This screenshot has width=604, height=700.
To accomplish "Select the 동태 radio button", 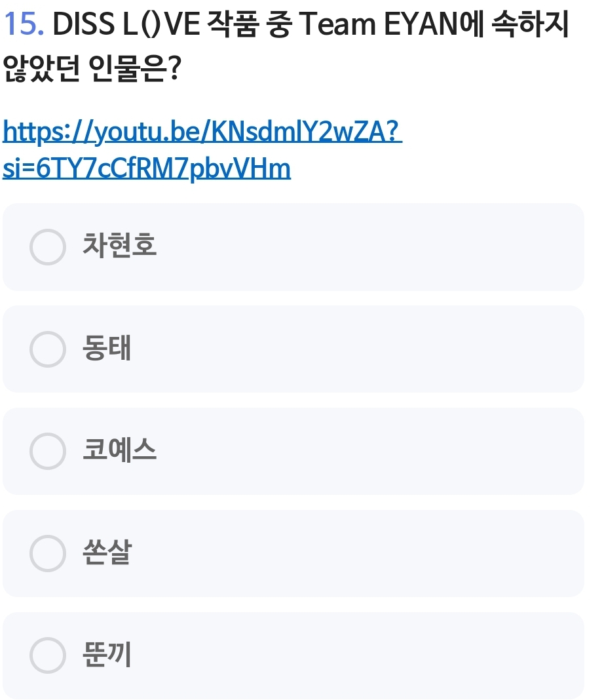I will pyautogui.click(x=48, y=349).
